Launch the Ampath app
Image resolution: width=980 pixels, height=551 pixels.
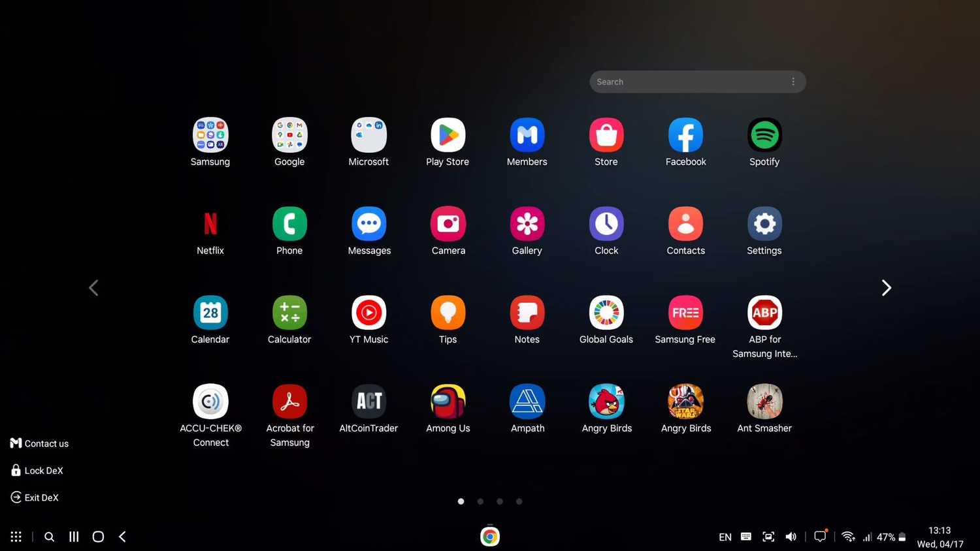(x=527, y=401)
